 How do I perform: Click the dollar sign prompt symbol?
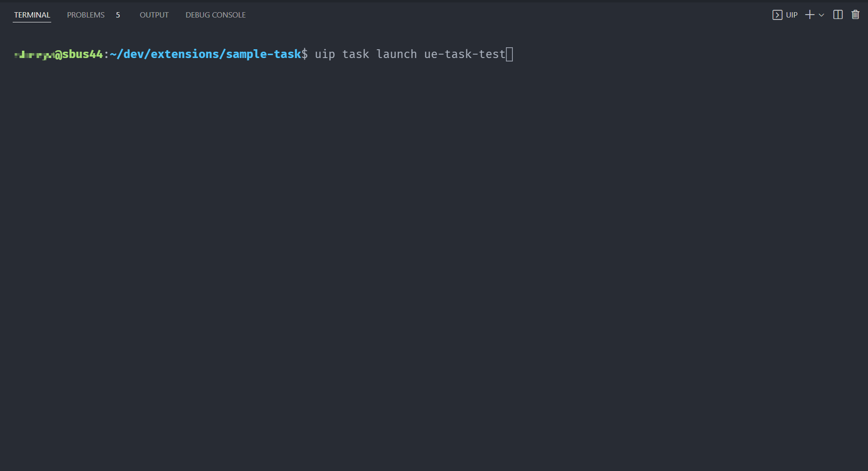coord(305,54)
